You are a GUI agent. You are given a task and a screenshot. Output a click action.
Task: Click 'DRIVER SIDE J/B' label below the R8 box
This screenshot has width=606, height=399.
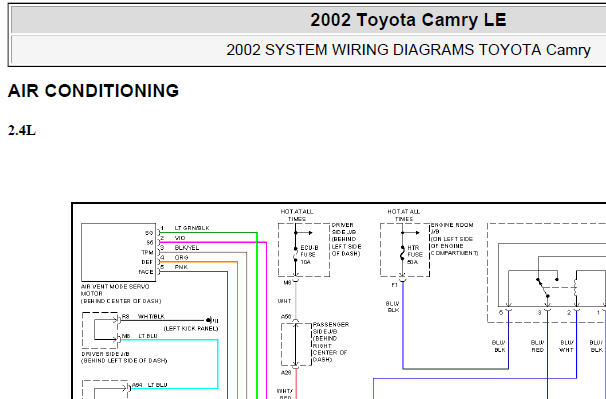pyautogui.click(x=106, y=354)
